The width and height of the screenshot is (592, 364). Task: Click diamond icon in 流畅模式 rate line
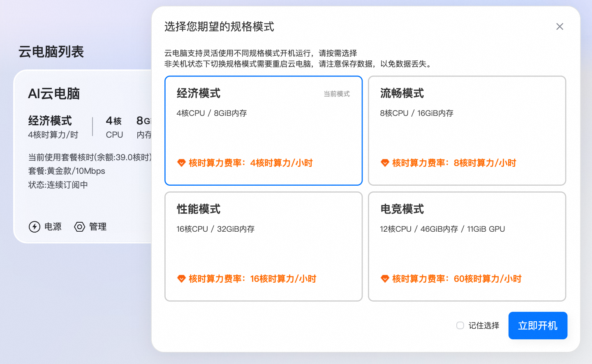click(385, 163)
